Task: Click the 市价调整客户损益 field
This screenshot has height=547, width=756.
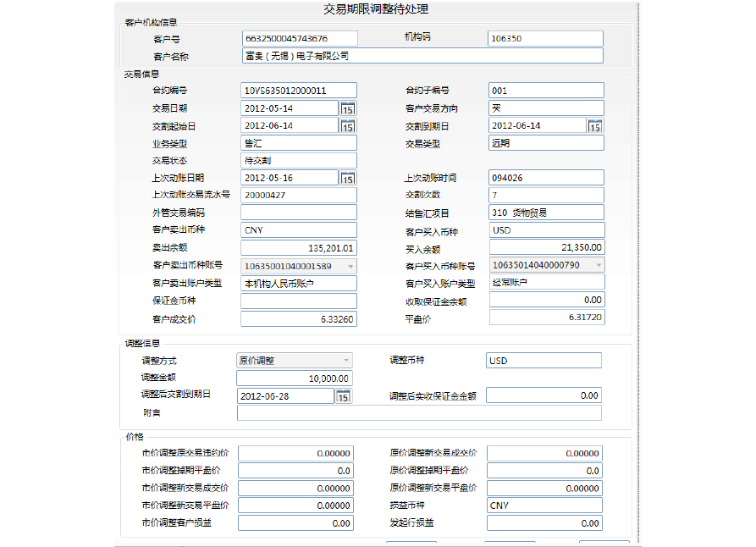Action: (x=296, y=523)
